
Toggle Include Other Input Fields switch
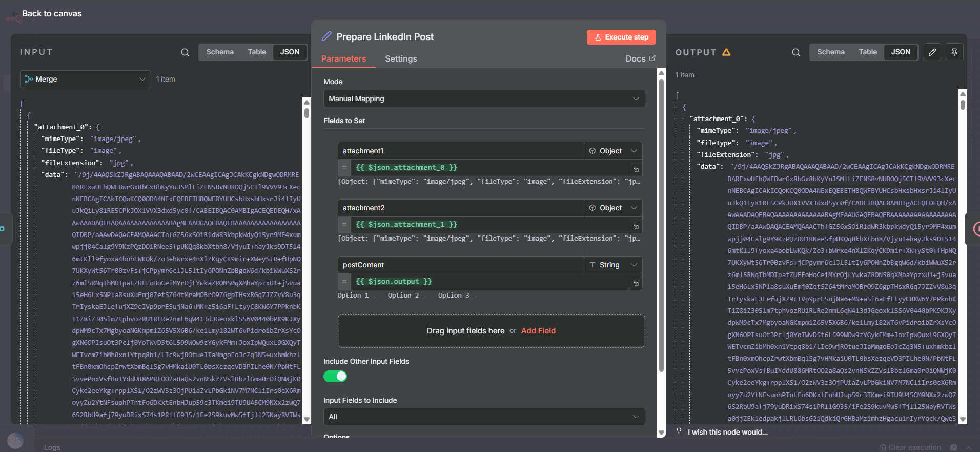tap(335, 377)
